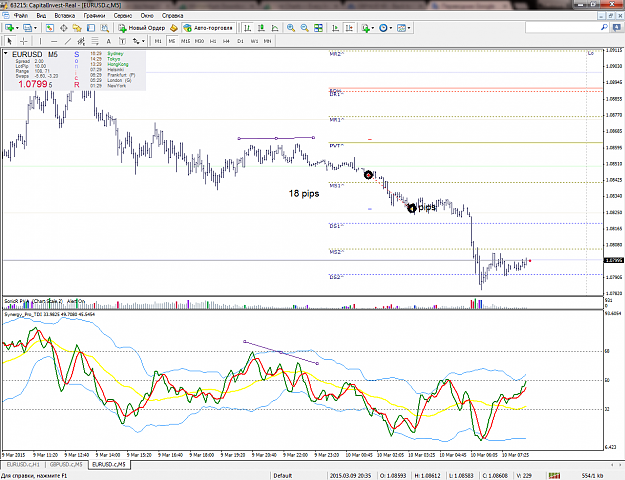Image resolution: width=625 pixels, height=480 pixels.
Task: Toggle chart shift
Action: pos(349,28)
